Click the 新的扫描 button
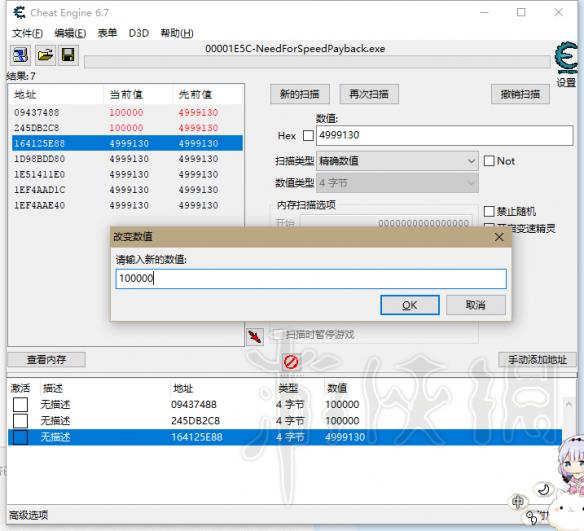Screen dimensions: 584x531 click(300, 94)
